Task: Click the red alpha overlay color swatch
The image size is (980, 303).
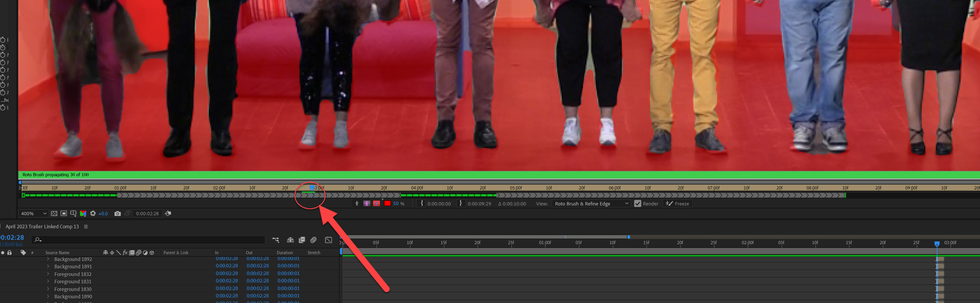Action: (x=387, y=203)
